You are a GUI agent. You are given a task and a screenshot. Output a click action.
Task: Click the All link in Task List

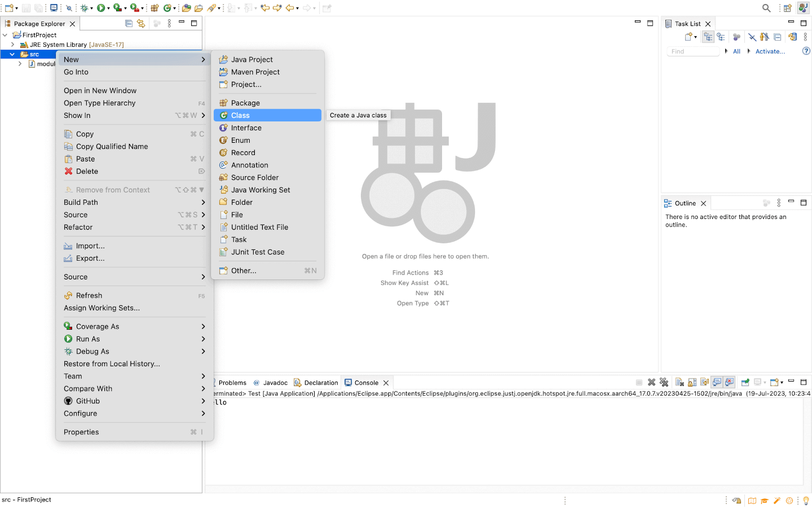pos(736,51)
